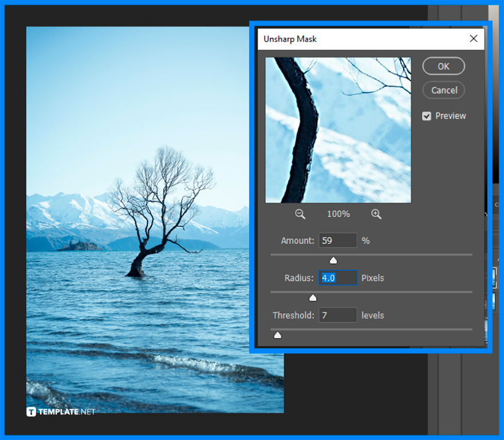Image resolution: width=504 pixels, height=440 pixels.
Task: Zoom in the filter preview
Action: tap(376, 214)
